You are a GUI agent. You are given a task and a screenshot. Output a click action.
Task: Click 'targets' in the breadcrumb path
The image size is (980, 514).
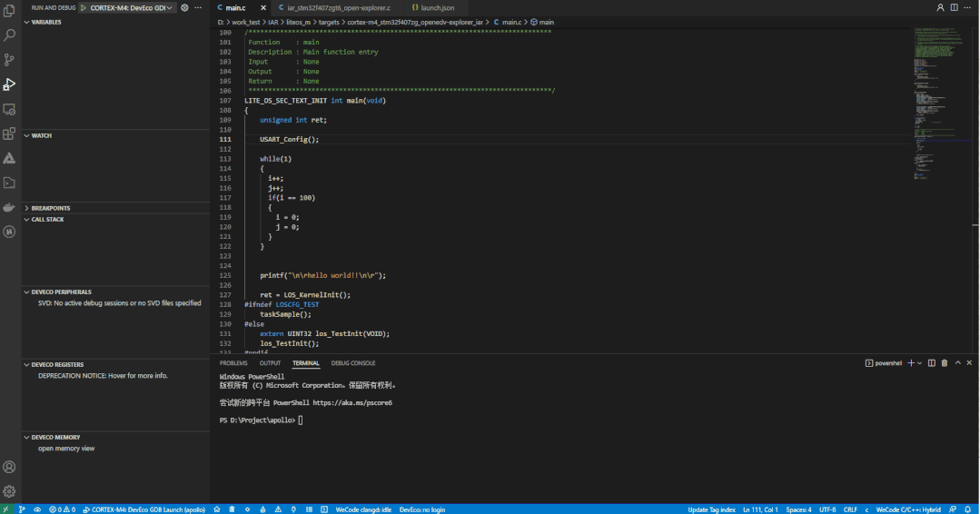[329, 22]
